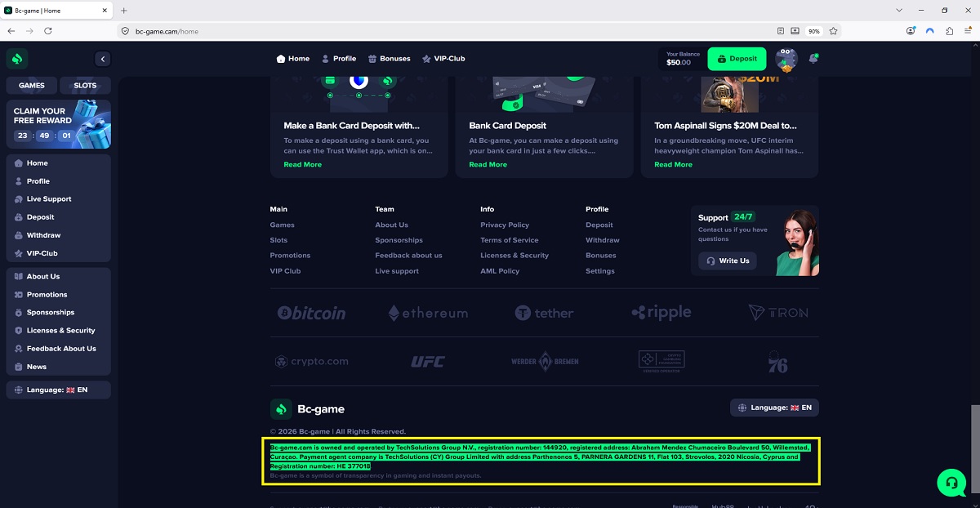Open the Privacy Policy footer link

(505, 225)
